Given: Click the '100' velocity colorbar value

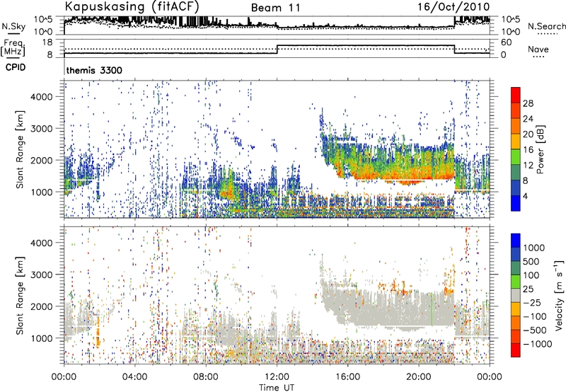Looking at the screenshot, I should click(x=531, y=275).
